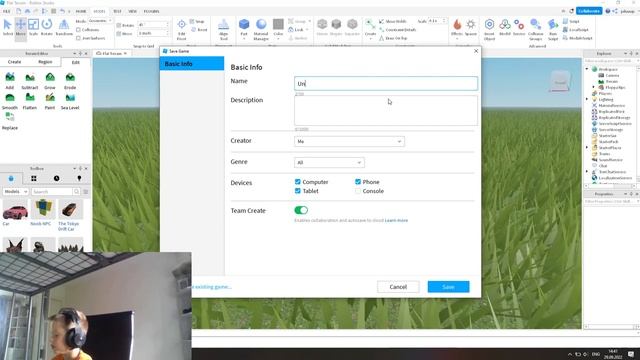The height and width of the screenshot is (360, 640).
Task: Select the Grow terrain tool
Action: coord(50,80)
